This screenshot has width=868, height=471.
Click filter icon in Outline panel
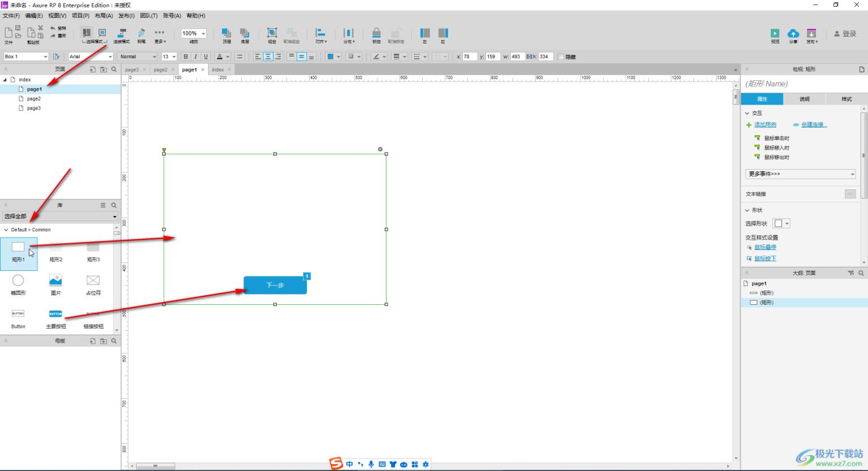851,273
